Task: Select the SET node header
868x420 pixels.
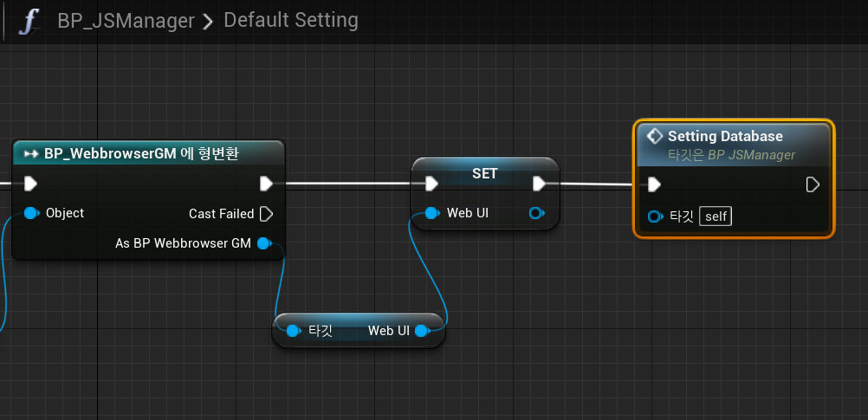Action: click(484, 173)
